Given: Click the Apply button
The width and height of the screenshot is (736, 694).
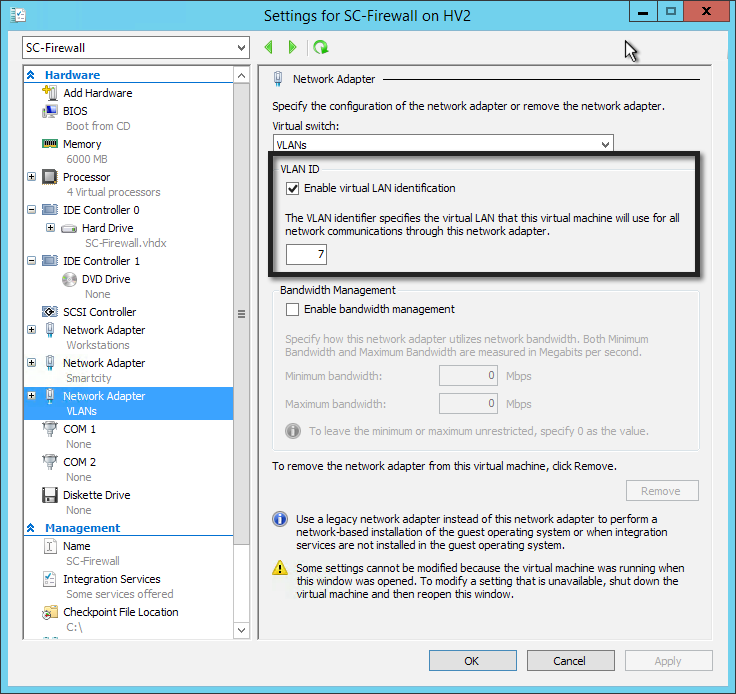Looking at the screenshot, I should (x=668, y=661).
